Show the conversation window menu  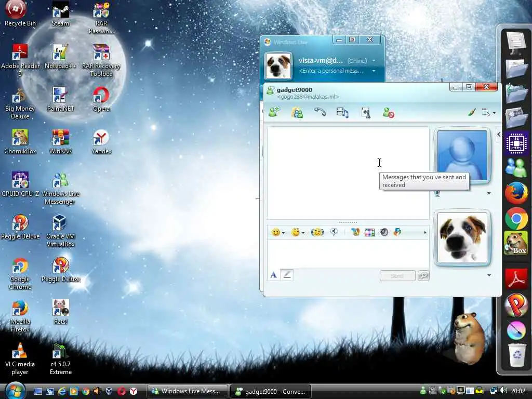[488, 113]
